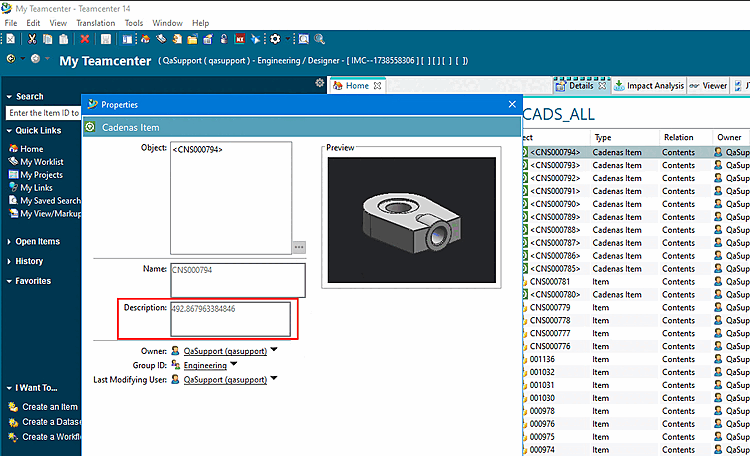Click the Description field in Properties
This screenshot has width=750, height=456.
pyautogui.click(x=231, y=319)
